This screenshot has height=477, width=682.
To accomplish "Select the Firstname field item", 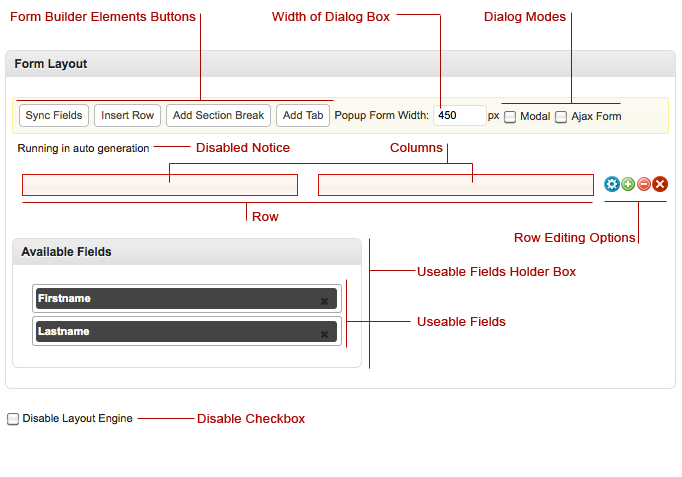I will (x=187, y=299).
